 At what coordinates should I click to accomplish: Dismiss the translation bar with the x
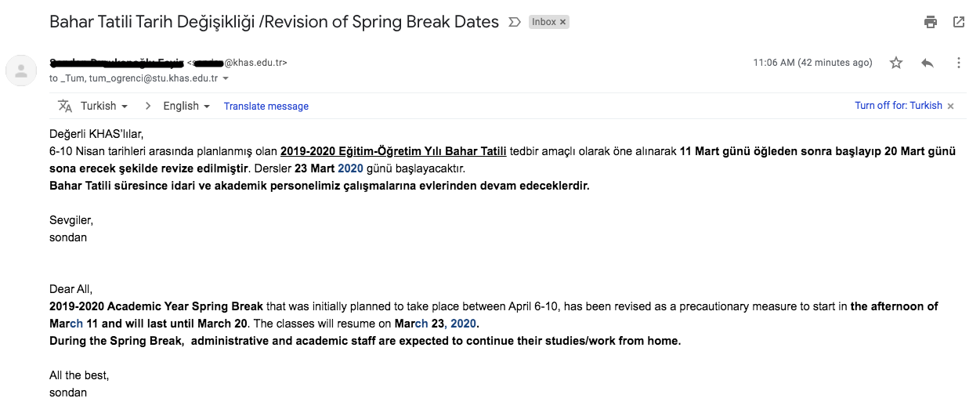[951, 106]
